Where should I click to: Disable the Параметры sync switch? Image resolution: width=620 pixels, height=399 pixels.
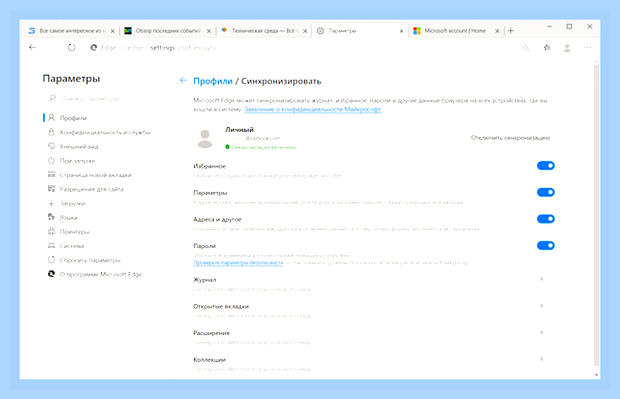[x=546, y=192]
